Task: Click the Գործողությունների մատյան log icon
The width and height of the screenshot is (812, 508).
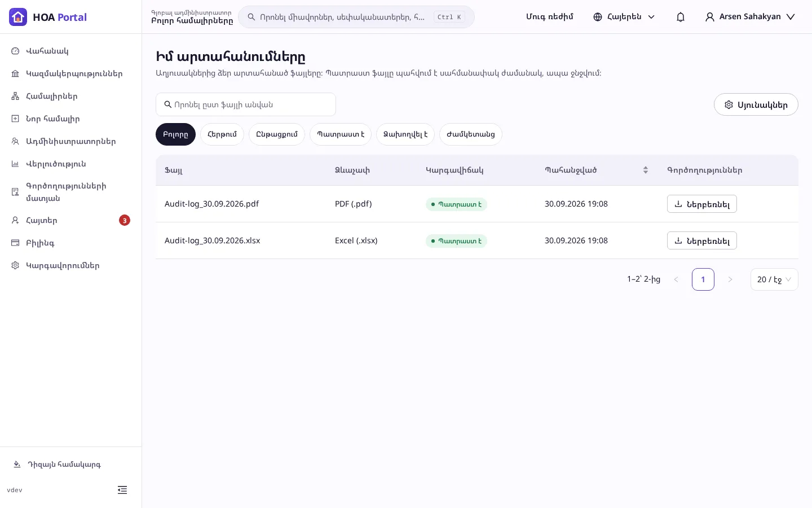Action: point(15,192)
